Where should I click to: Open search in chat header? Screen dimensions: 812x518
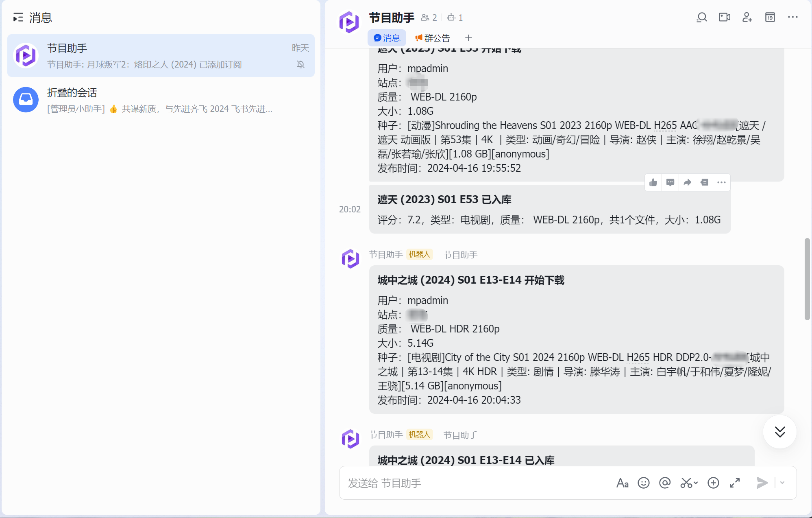click(x=702, y=17)
